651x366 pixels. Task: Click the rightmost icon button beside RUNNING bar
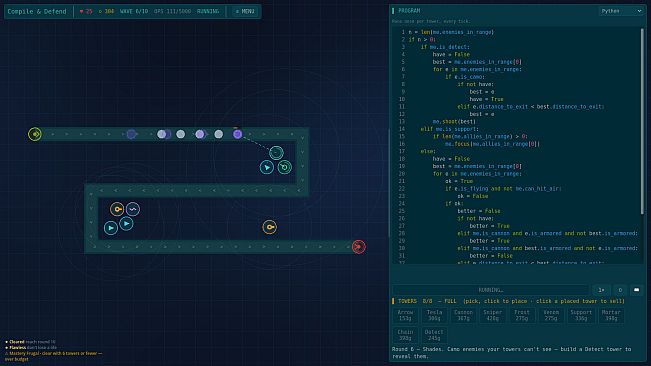coord(636,290)
